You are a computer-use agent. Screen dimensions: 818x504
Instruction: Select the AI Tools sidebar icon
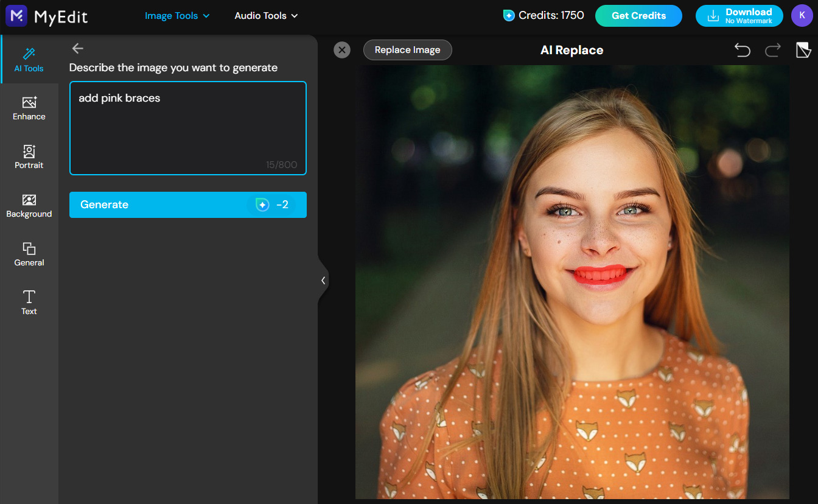[x=29, y=59]
